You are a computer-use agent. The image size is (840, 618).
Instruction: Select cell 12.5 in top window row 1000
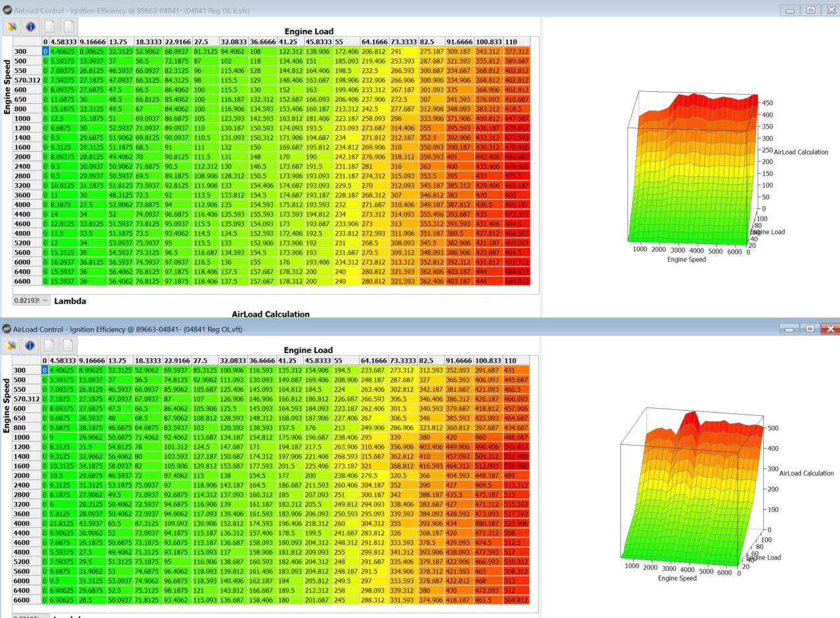63,118
